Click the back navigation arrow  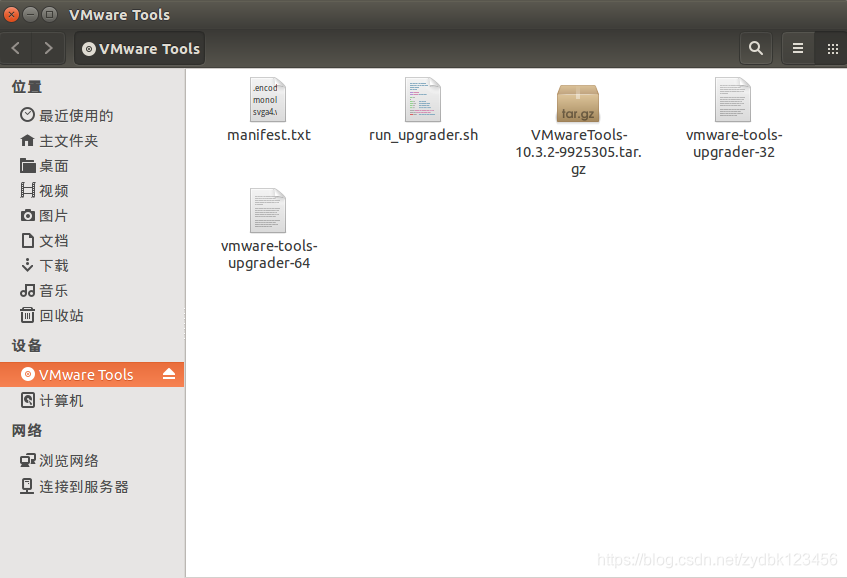click(15, 48)
